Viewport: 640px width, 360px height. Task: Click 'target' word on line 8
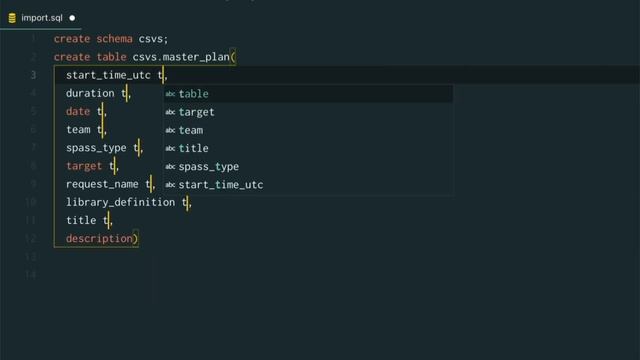(84, 166)
